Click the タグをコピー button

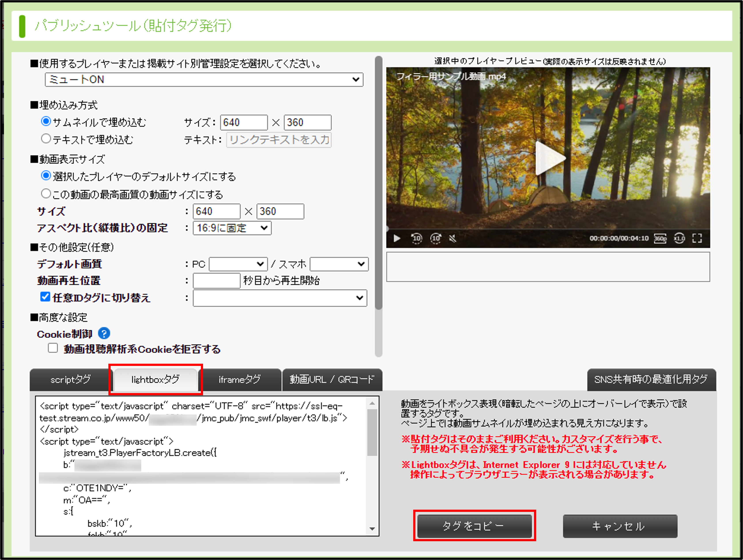pyautogui.click(x=474, y=526)
